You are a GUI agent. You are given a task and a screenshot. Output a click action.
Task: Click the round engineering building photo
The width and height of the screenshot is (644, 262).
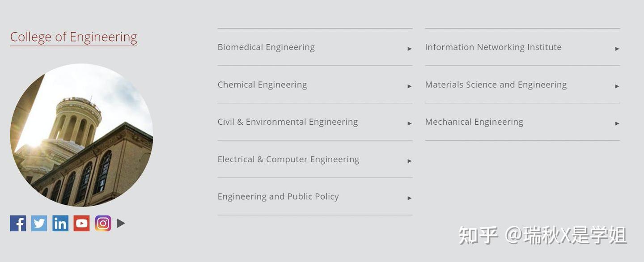(81, 135)
